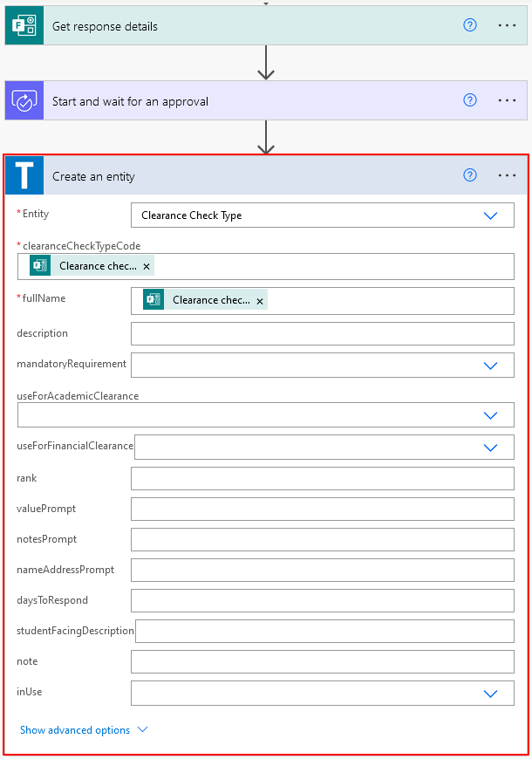Screen dimensions: 532x759
Task: Open the Entity dropdown showing Clearance Check Type
Action: point(323,215)
